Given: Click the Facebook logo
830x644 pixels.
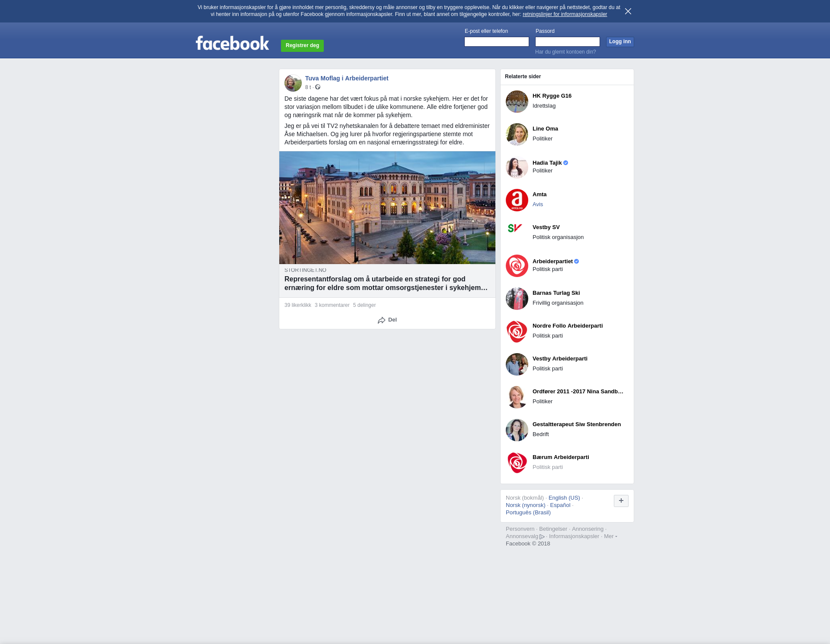Looking at the screenshot, I should click(x=232, y=43).
